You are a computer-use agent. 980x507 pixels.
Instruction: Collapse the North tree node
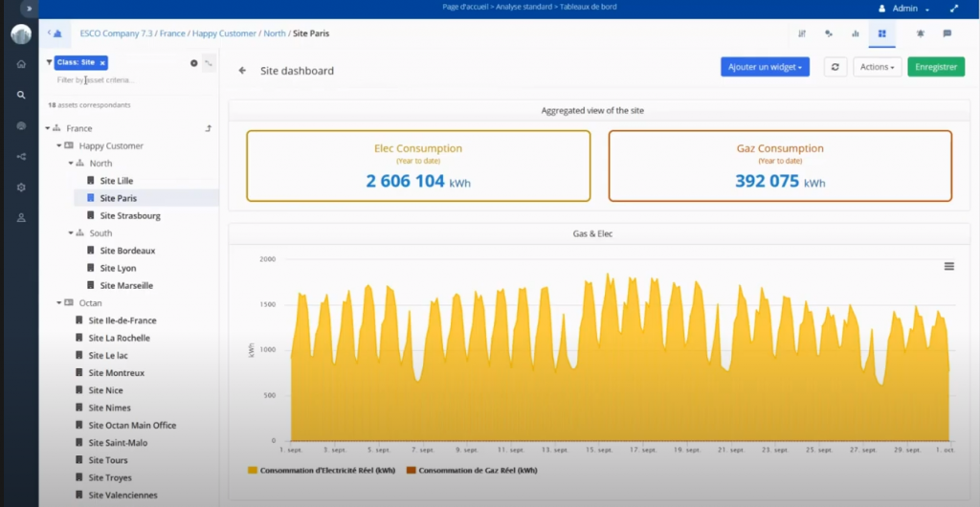click(x=71, y=163)
